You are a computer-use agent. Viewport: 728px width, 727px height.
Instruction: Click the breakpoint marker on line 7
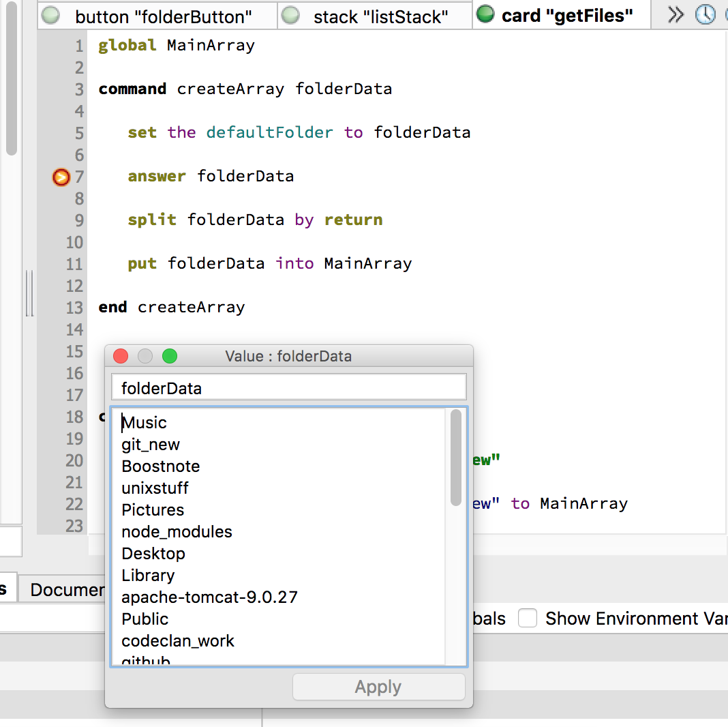pos(61,177)
